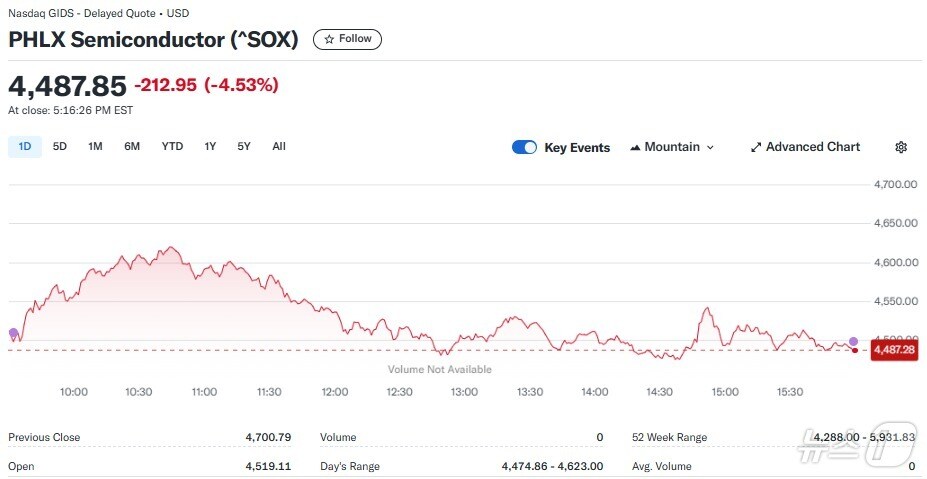Select the 1Y time range
The height and width of the screenshot is (479, 927).
(210, 146)
